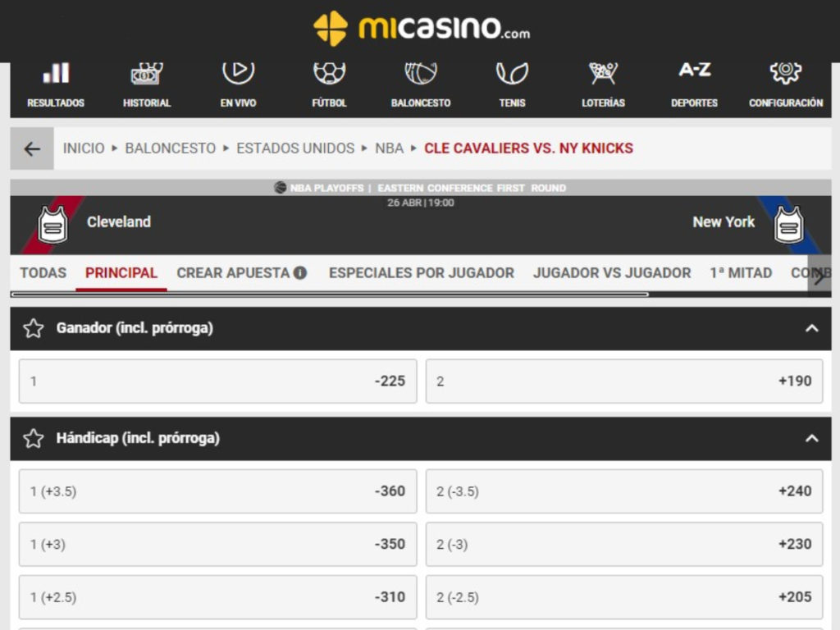Click the 26 ABR | 19:00 date
Viewport: 840px width, 630px height.
coord(421,203)
